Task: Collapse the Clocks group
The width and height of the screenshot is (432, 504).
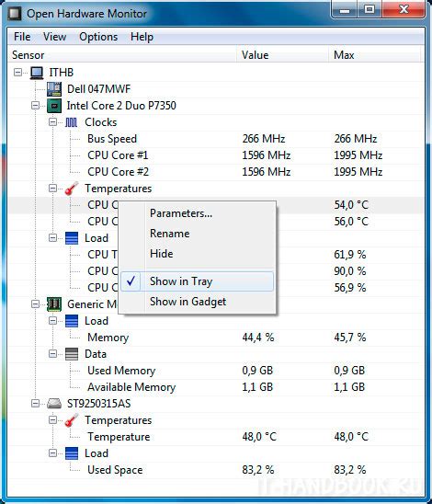Action: point(52,122)
